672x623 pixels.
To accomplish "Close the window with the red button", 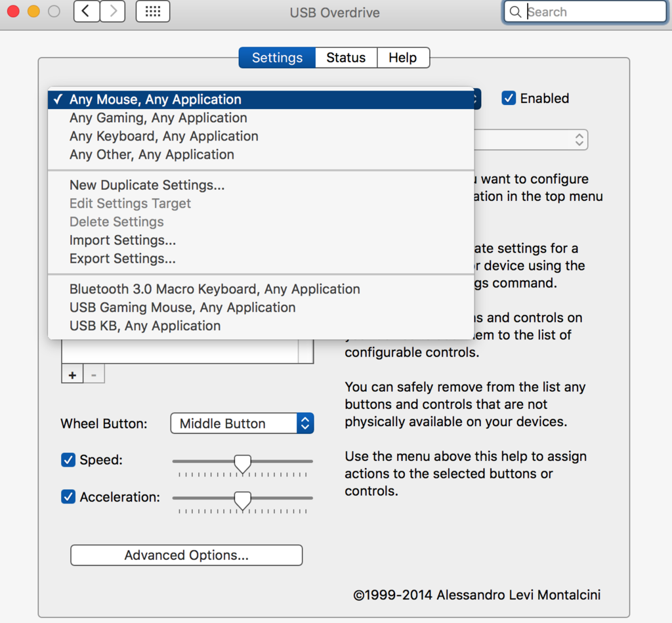I will click(x=13, y=12).
